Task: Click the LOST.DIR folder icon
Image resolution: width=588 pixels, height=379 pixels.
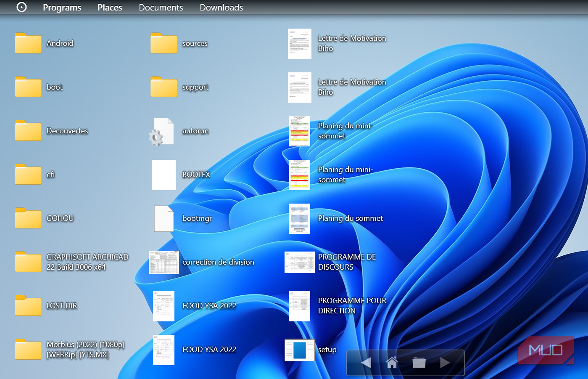Action: [x=28, y=306]
